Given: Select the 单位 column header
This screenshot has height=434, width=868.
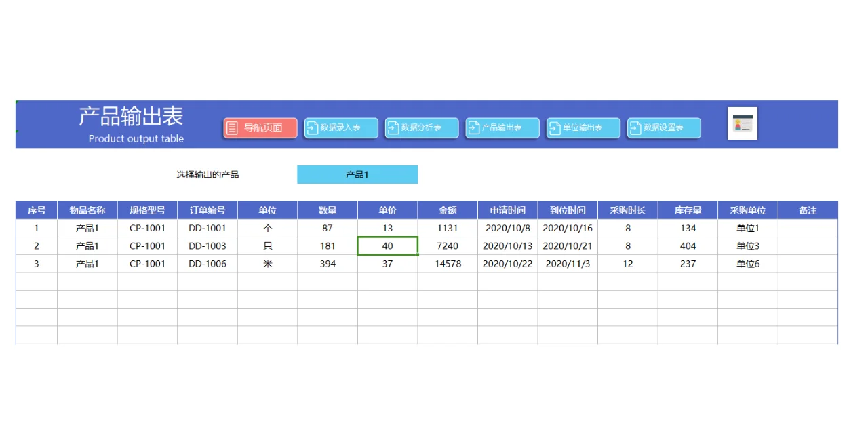Looking at the screenshot, I should [267, 210].
